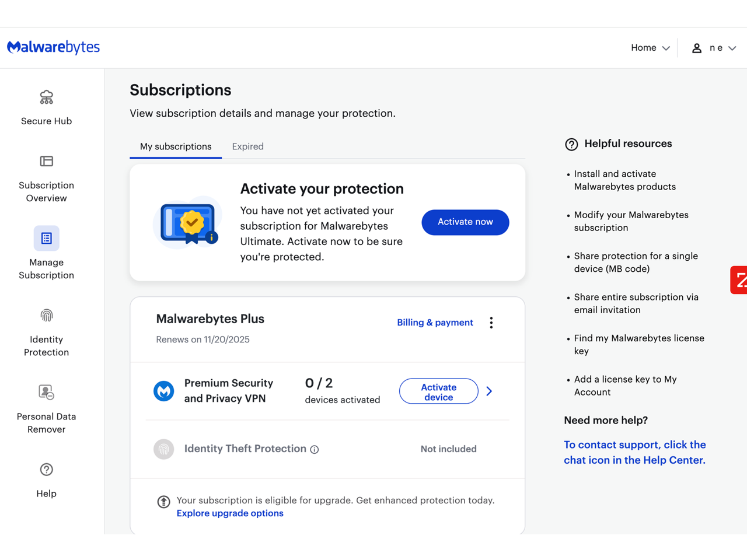This screenshot has height=560, width=747.
Task: Click the red floating widget at right edge
Action: tap(739, 280)
